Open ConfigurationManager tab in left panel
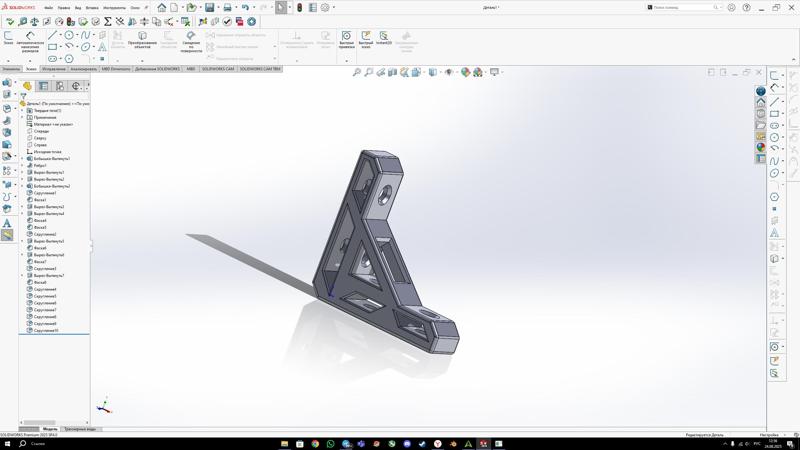Viewport: 800px width, 450px height. (x=60, y=86)
